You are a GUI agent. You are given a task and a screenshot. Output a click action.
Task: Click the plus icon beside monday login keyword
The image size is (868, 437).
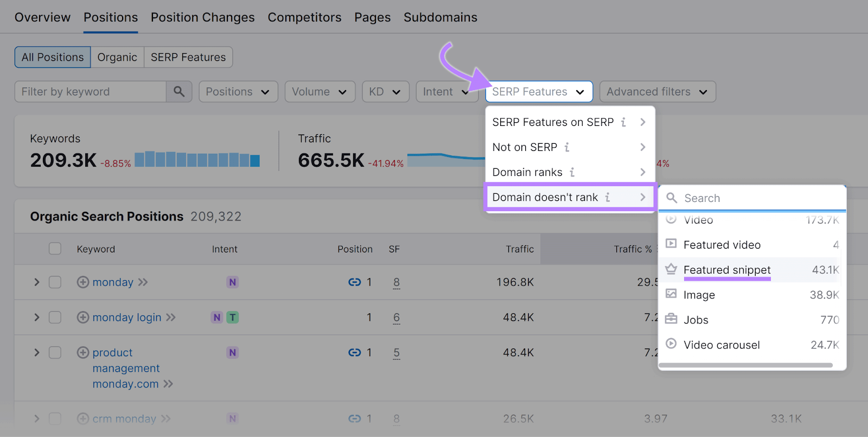pos(83,318)
